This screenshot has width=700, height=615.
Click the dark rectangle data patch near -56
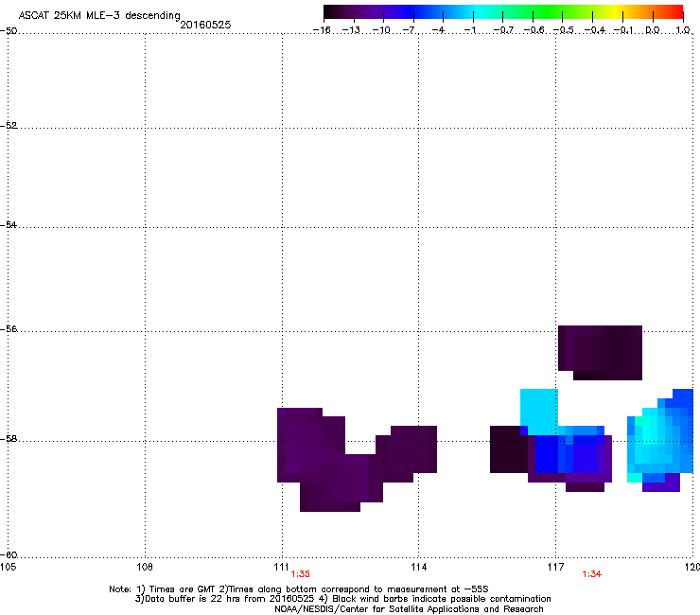pyautogui.click(x=601, y=352)
